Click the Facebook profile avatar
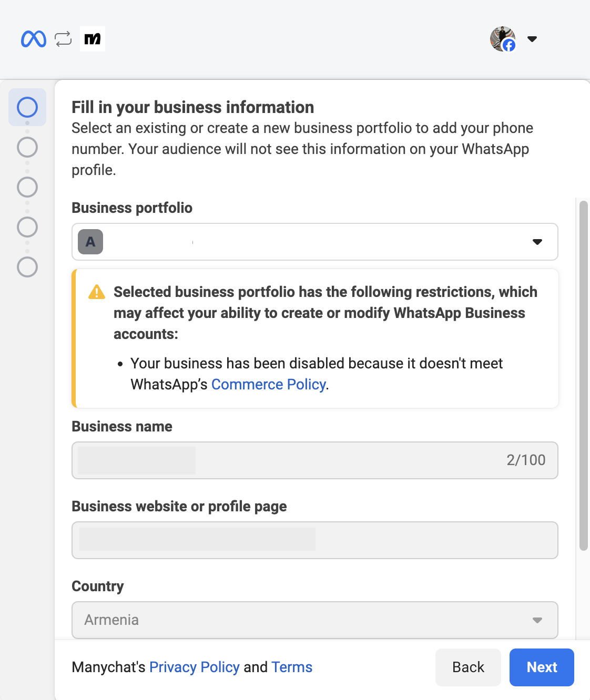Image resolution: width=590 pixels, height=700 pixels. 503,39
